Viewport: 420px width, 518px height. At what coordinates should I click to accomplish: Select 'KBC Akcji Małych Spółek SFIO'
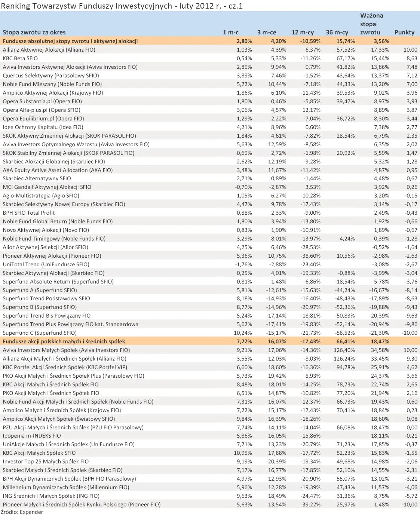click(39, 453)
